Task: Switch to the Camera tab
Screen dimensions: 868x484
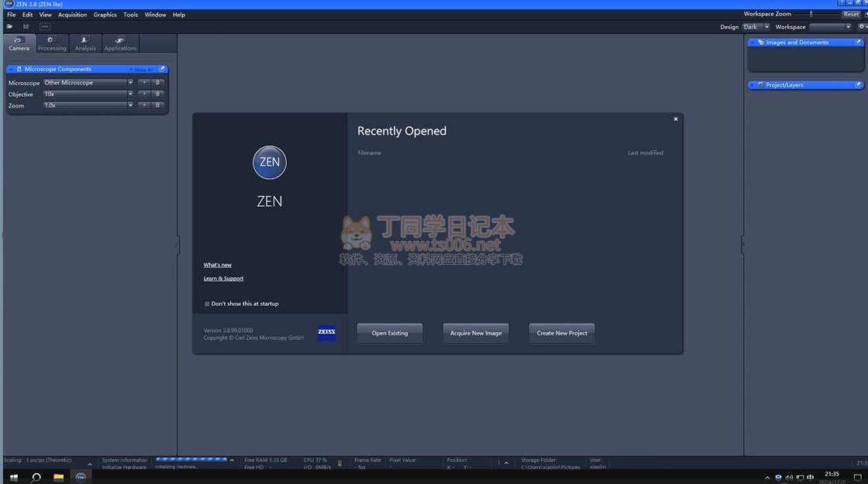Action: [x=19, y=43]
